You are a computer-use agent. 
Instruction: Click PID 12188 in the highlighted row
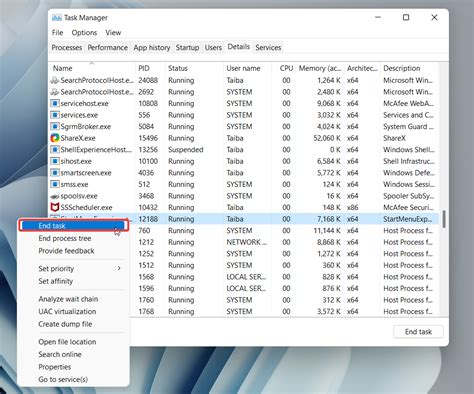148,219
